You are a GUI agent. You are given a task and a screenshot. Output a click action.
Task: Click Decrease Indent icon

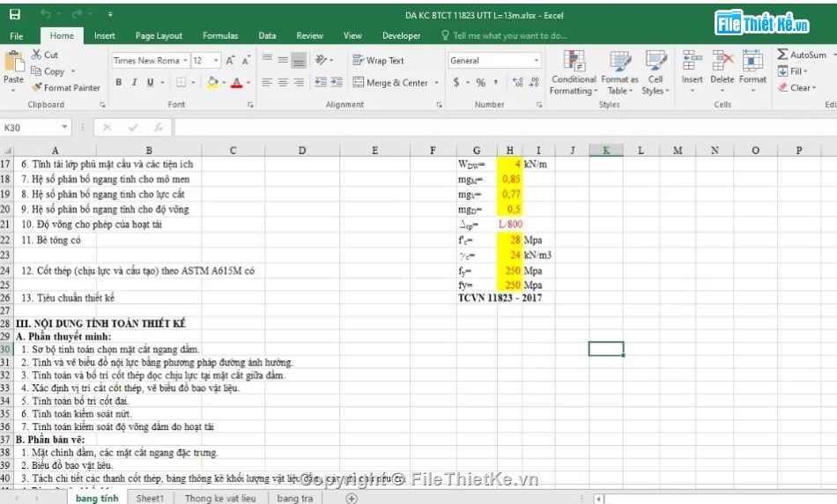[x=321, y=82]
